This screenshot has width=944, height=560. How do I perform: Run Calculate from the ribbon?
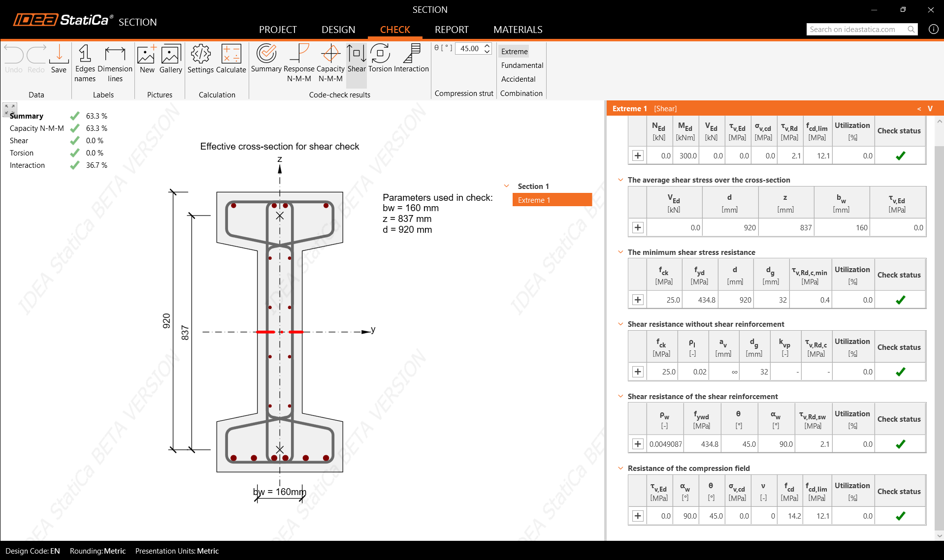click(231, 59)
